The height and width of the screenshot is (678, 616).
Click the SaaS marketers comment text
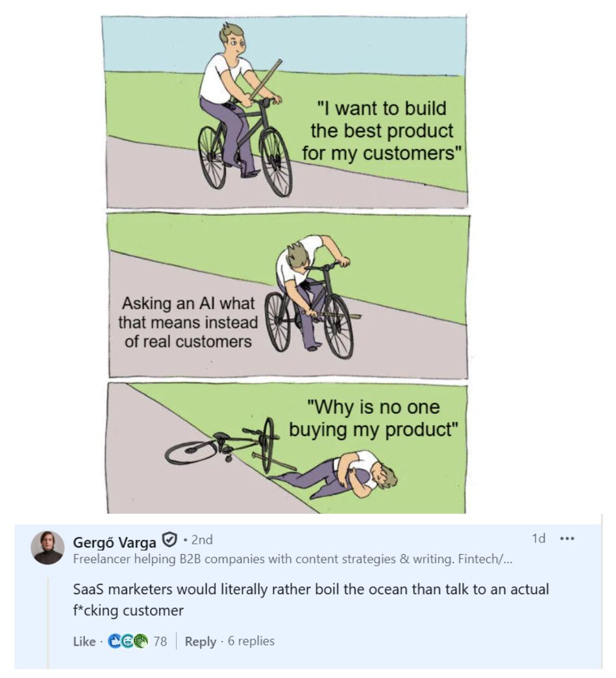(x=310, y=599)
